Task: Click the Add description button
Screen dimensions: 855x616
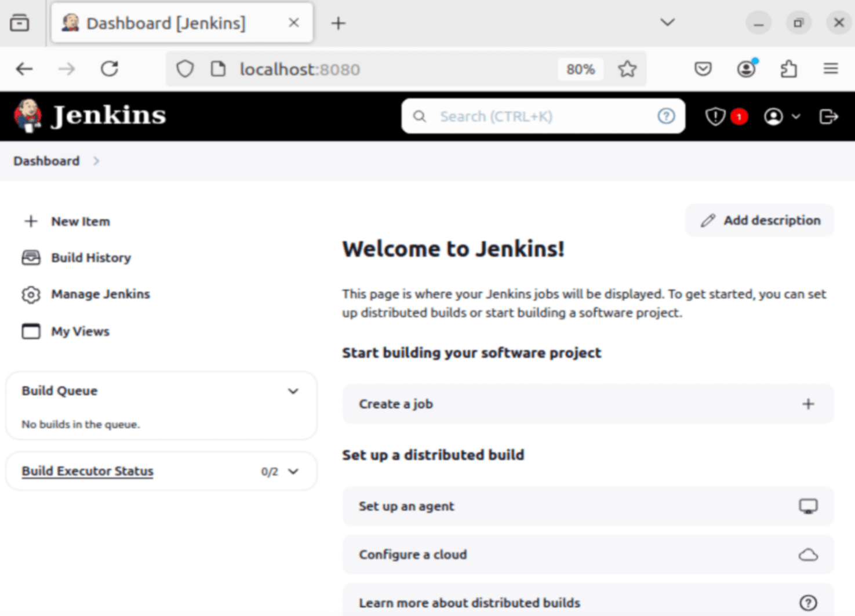Action: pos(759,220)
